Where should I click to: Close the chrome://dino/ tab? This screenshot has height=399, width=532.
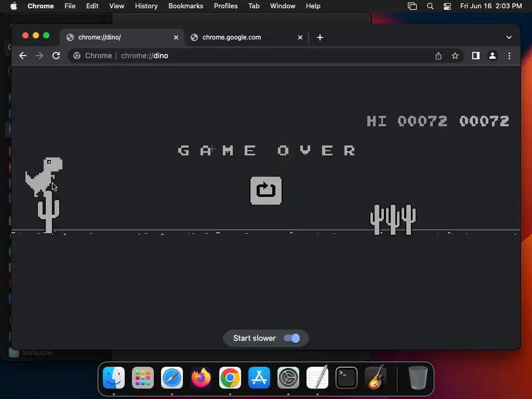click(176, 37)
